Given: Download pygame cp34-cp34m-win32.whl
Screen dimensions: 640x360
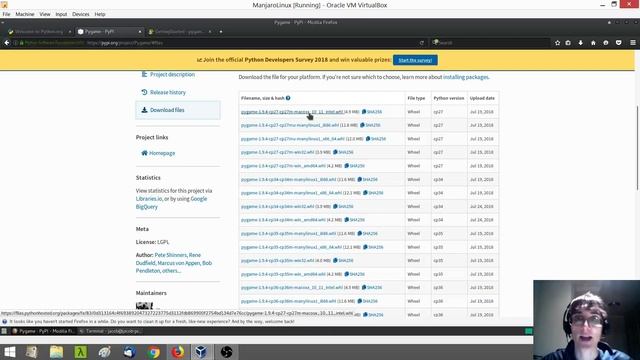Looking at the screenshot, I should 278,207.
